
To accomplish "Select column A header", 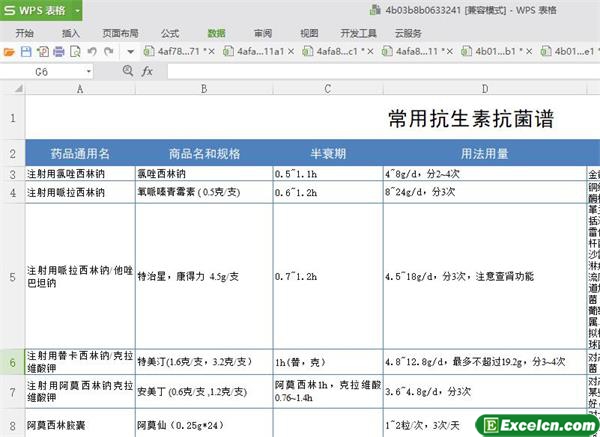I will (x=80, y=89).
